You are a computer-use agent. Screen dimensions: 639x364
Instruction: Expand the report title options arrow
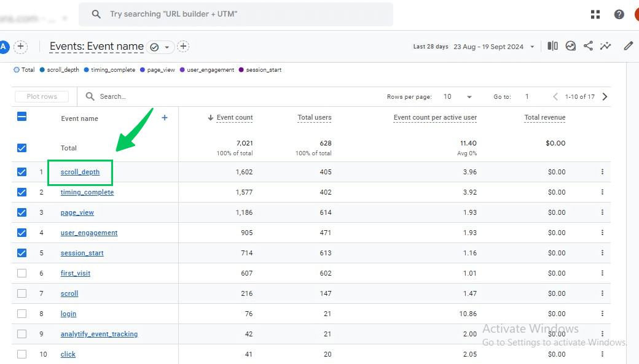(167, 47)
